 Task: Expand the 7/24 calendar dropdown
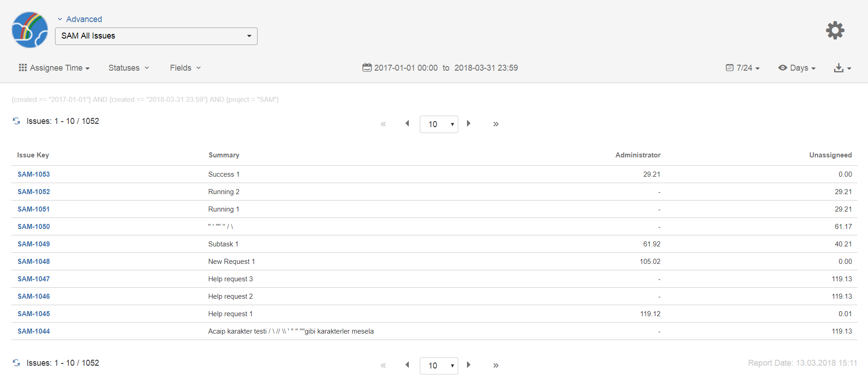743,68
